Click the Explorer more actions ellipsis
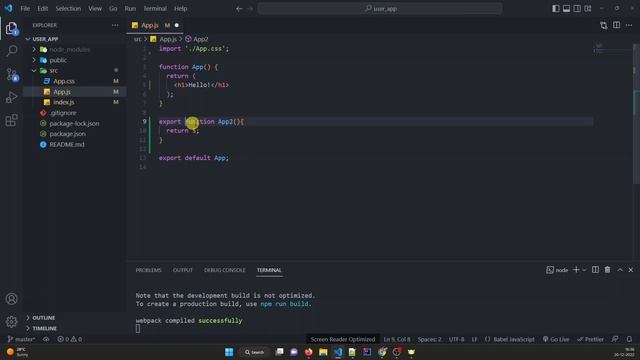Image resolution: width=640 pixels, height=360 pixels. 115,25
